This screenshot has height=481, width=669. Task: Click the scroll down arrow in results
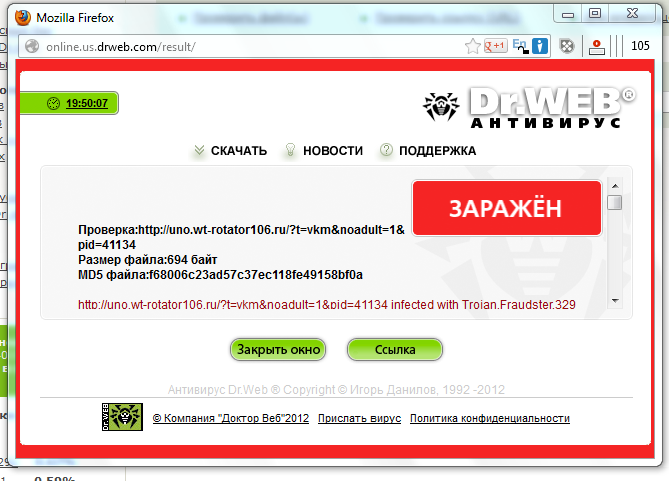[x=614, y=300]
